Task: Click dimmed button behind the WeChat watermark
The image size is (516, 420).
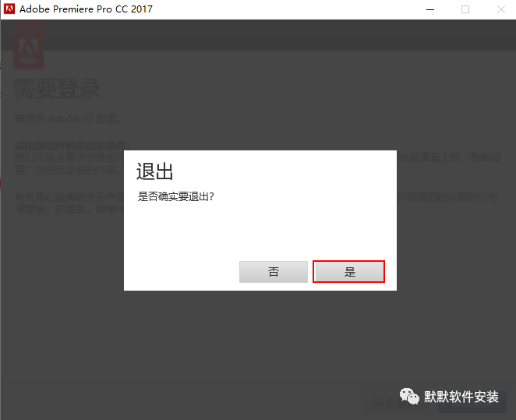Action: (x=383, y=401)
